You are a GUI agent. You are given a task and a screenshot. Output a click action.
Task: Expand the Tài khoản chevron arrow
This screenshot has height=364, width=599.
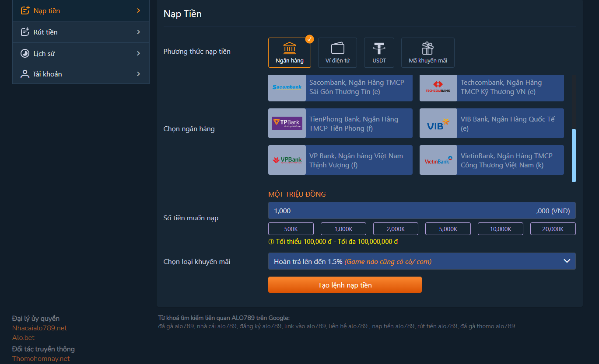(138, 74)
